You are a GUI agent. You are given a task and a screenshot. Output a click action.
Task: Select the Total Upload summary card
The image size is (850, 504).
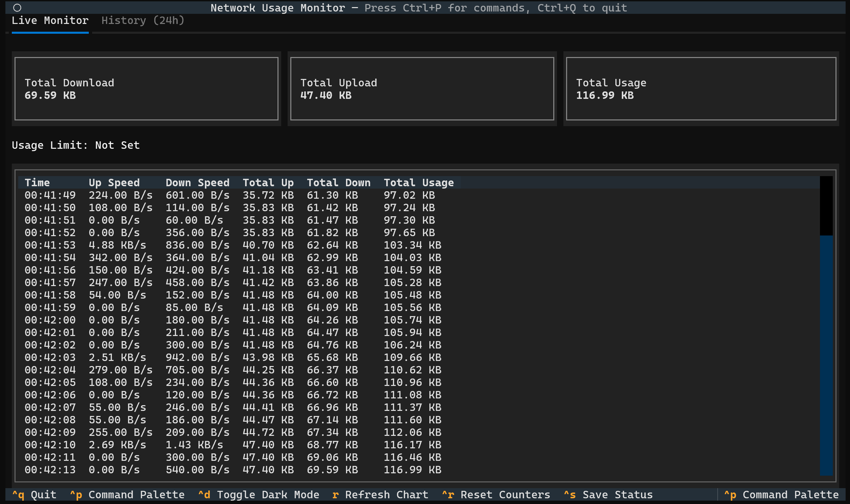pos(422,89)
